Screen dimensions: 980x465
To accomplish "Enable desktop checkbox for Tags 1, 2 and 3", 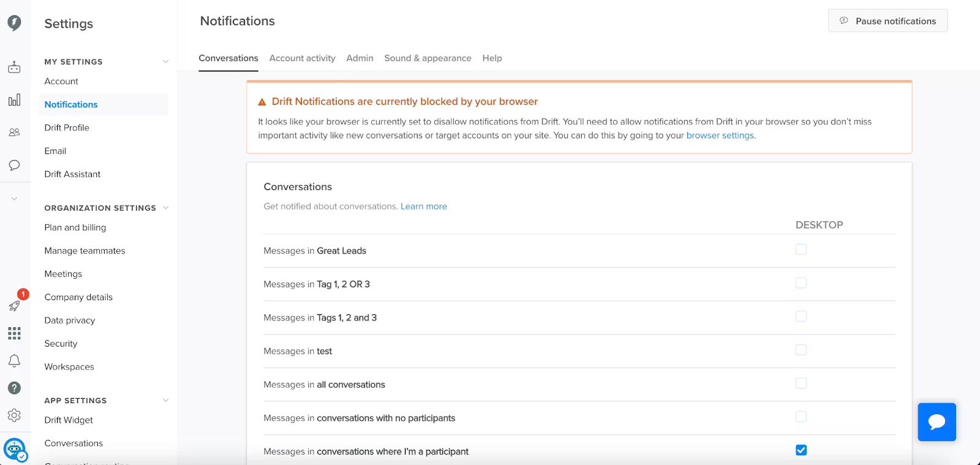I will [801, 316].
